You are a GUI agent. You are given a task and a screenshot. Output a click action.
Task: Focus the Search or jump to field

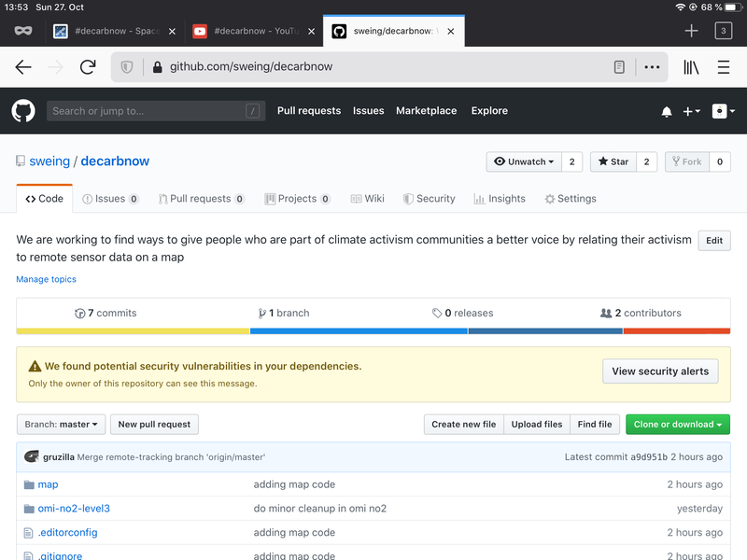tap(149, 111)
